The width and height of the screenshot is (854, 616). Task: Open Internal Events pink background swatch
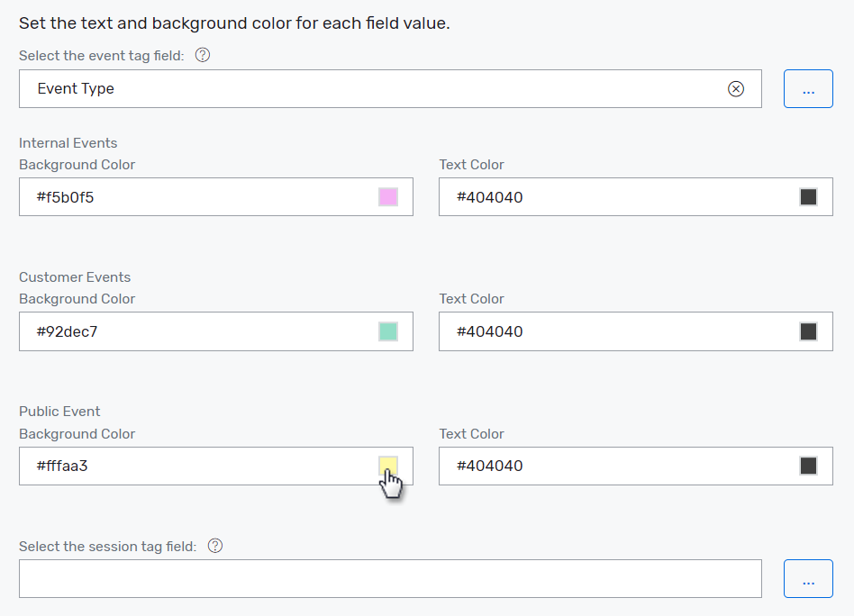coord(388,197)
